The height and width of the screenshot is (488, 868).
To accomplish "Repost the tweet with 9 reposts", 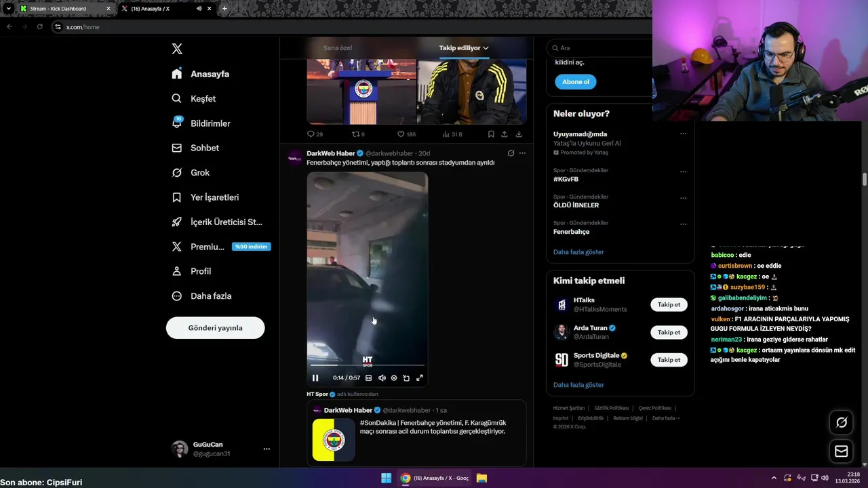I will click(358, 134).
